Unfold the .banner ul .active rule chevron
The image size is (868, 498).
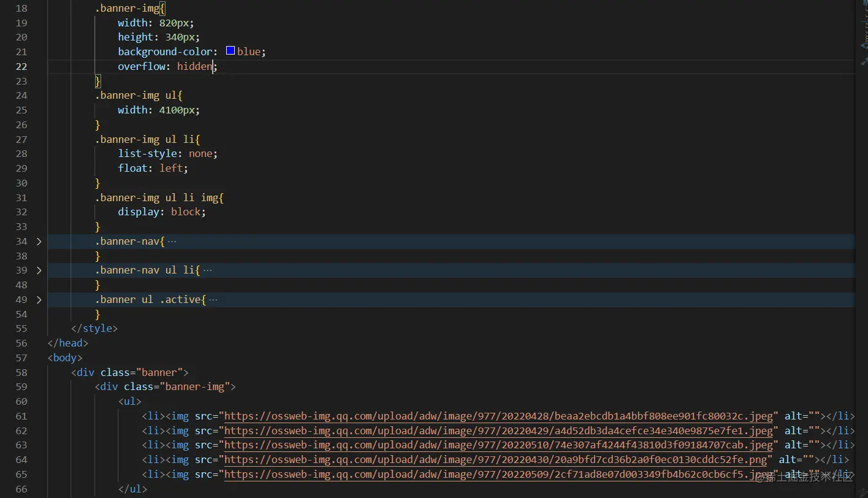tap(39, 300)
